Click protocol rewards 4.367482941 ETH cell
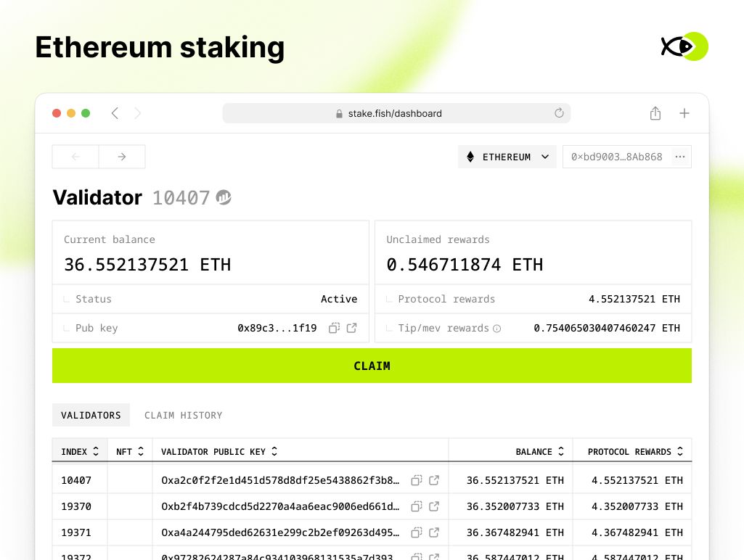 [637, 532]
